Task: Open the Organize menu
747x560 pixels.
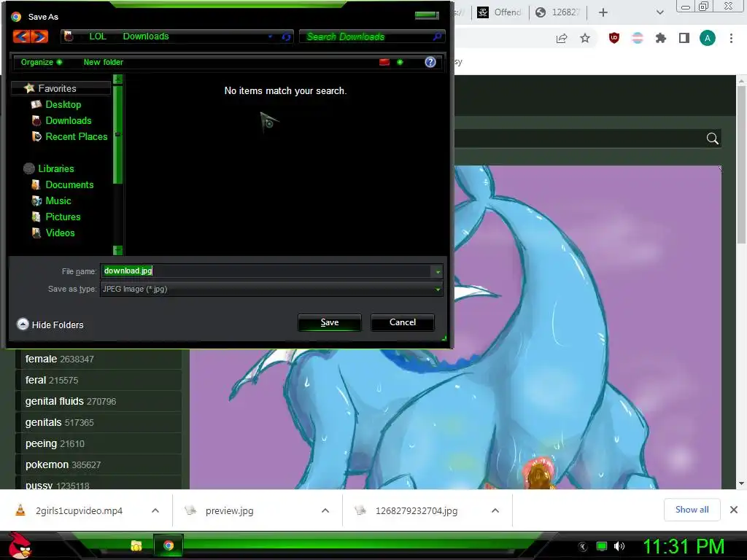Action: coord(41,62)
